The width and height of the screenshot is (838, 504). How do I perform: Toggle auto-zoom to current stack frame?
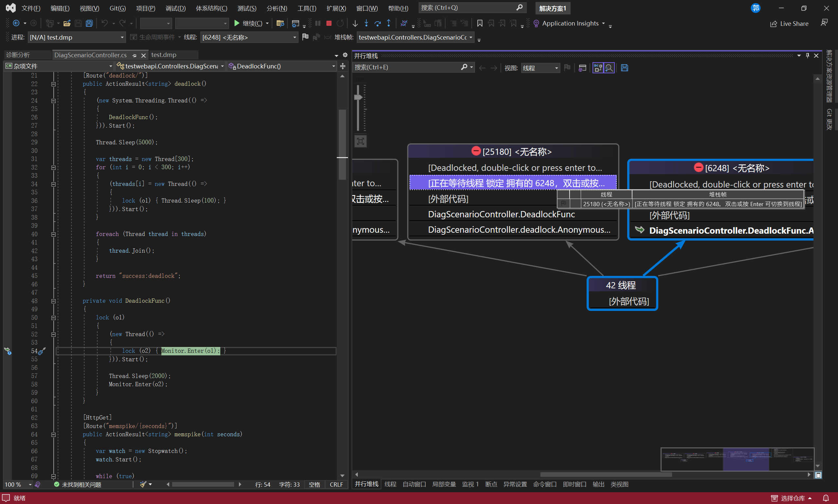pyautogui.click(x=609, y=68)
